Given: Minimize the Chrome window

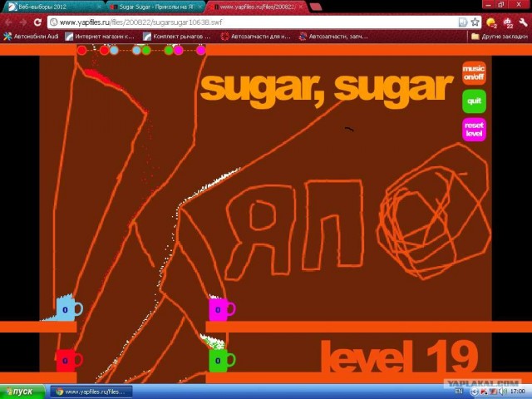Looking at the screenshot, I should pyautogui.click(x=488, y=4).
